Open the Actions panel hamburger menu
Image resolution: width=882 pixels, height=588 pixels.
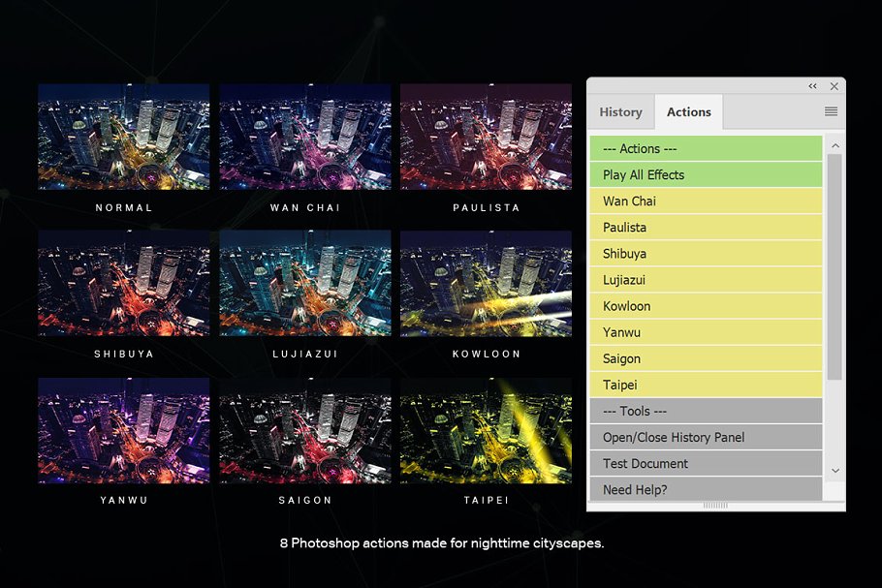pos(831,111)
